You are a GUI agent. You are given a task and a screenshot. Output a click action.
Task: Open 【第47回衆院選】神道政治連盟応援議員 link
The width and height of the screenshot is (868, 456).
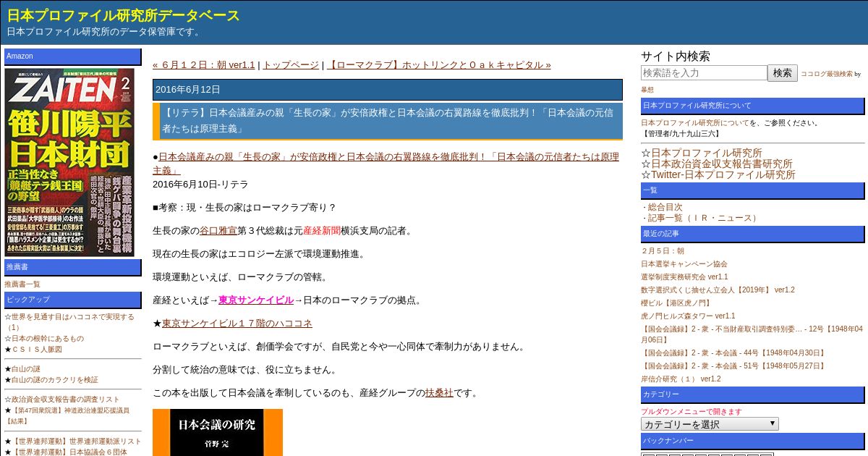[67, 415]
